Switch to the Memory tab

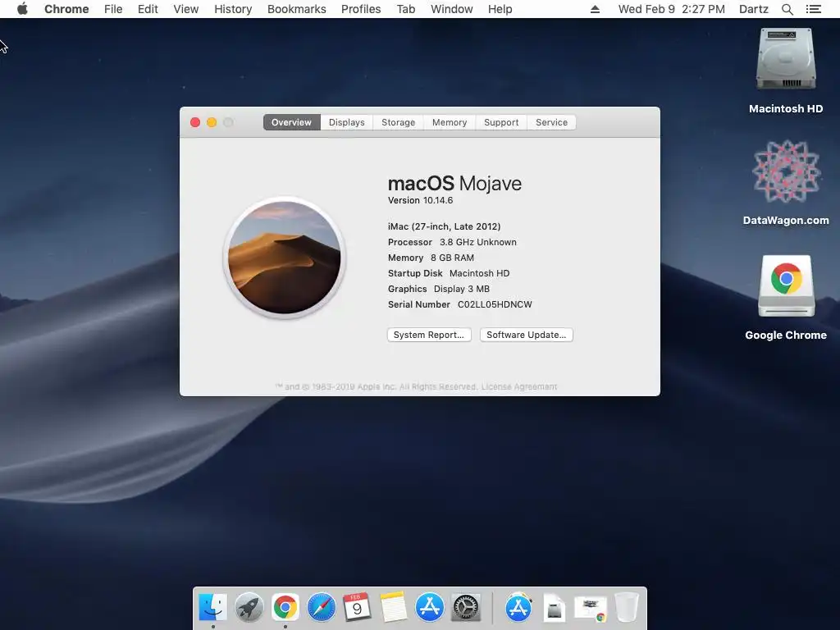(x=450, y=122)
